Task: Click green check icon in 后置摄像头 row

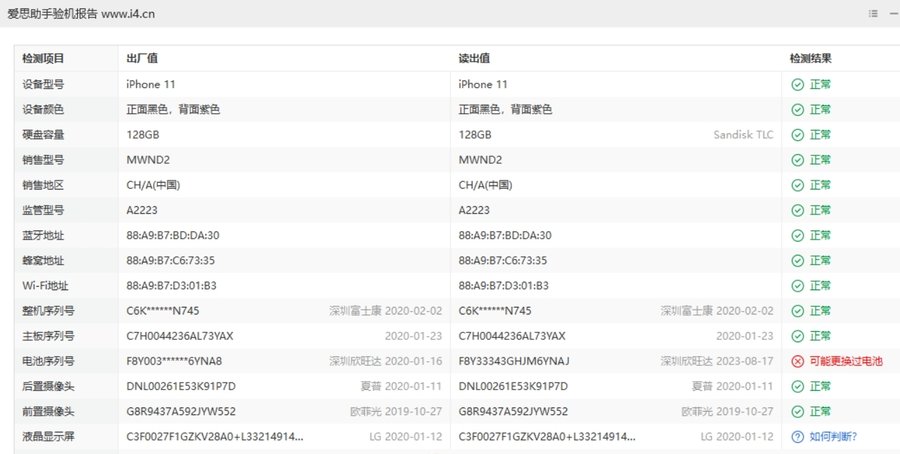Action: pos(797,386)
